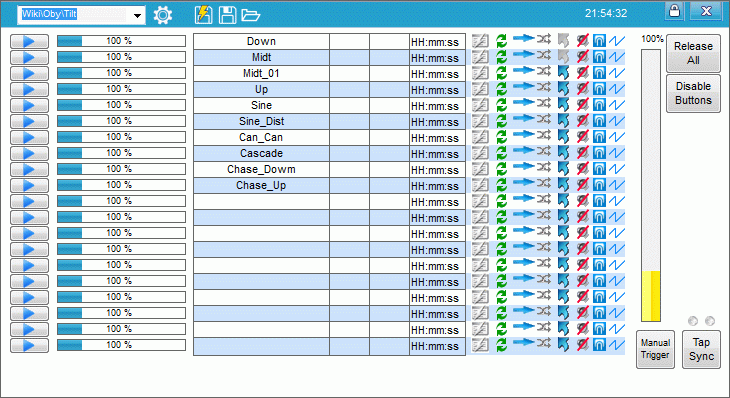The height and width of the screenshot is (398, 730).
Task: Play the Sine_Dist cue
Action: click(29, 121)
